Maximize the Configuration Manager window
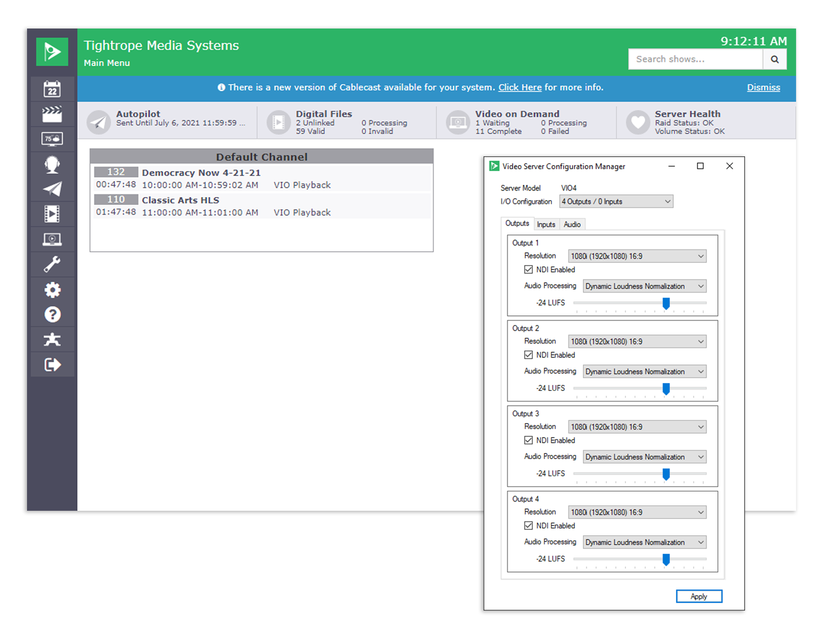This screenshot has width=830, height=644. (700, 166)
